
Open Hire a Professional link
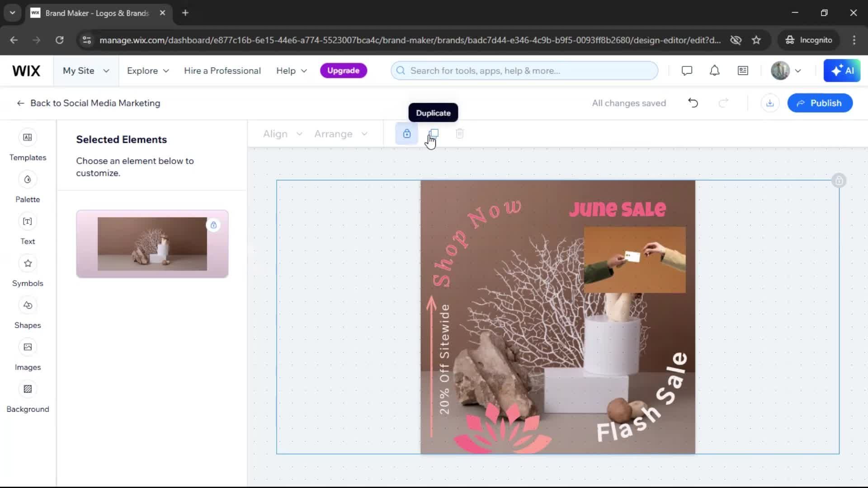coord(222,70)
